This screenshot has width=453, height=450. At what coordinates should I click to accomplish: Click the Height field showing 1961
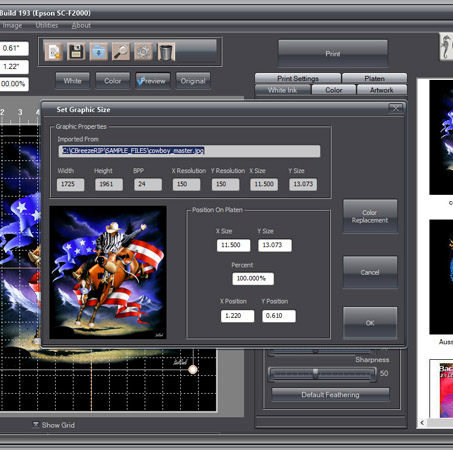click(x=109, y=184)
